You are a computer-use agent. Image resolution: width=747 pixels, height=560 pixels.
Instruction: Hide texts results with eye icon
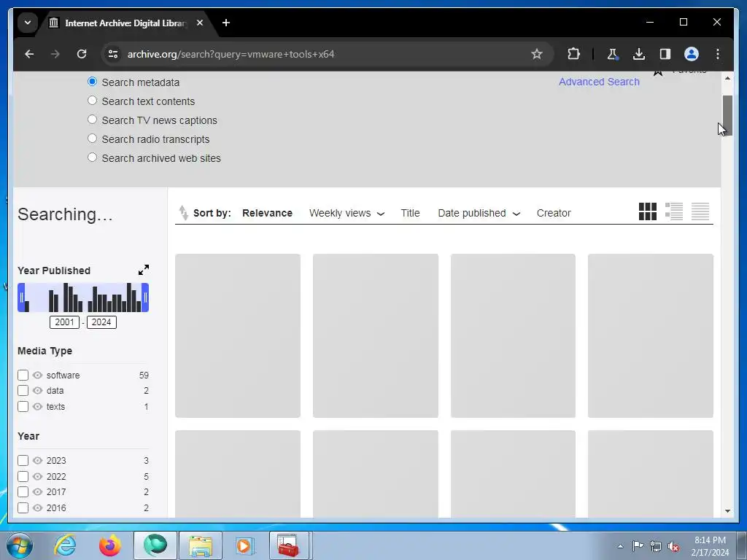point(38,407)
